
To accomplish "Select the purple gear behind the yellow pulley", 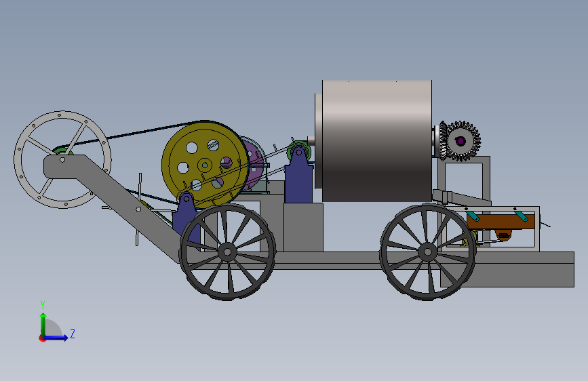I will pos(254,165).
